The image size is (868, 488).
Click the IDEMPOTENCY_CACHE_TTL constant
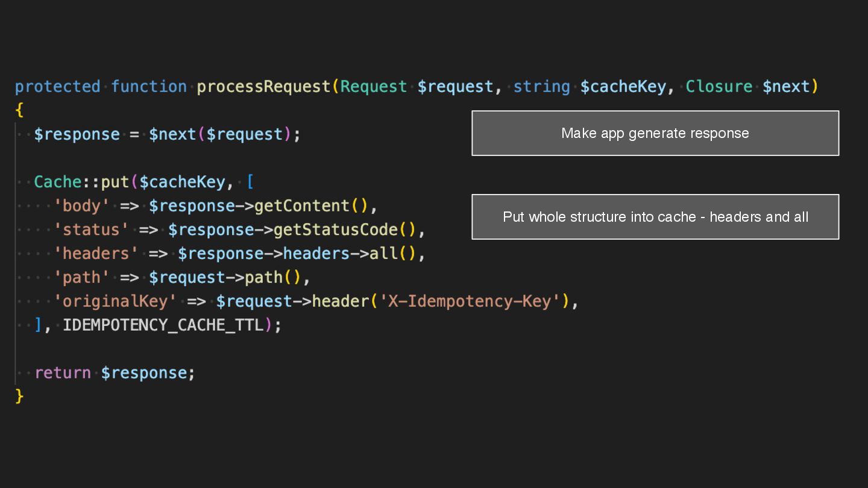click(x=163, y=325)
